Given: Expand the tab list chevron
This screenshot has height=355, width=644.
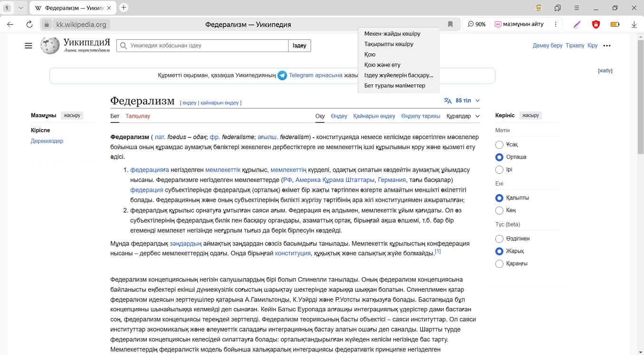Looking at the screenshot, I should tap(20, 8).
